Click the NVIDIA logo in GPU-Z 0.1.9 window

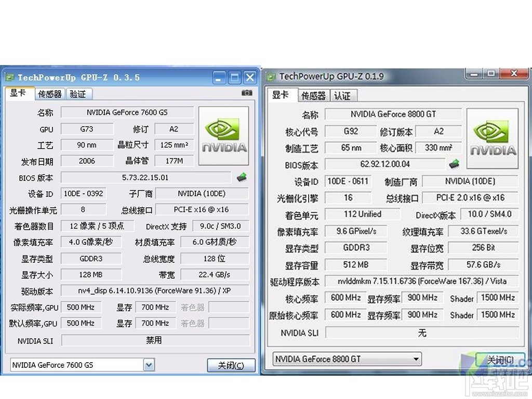coord(493,138)
